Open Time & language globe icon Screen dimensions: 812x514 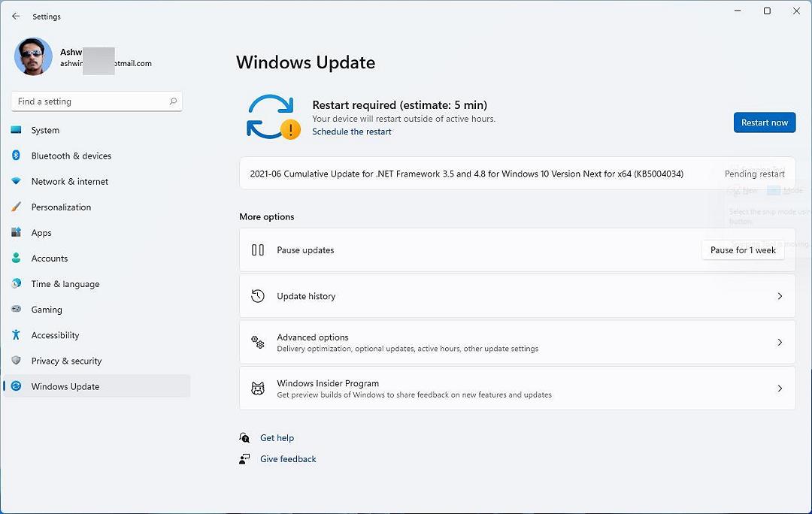tap(16, 283)
